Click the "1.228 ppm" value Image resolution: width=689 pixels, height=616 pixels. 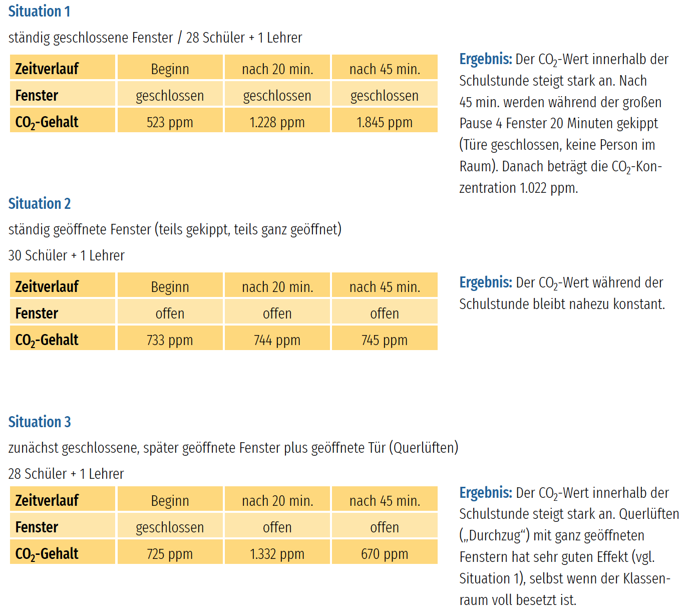(277, 122)
